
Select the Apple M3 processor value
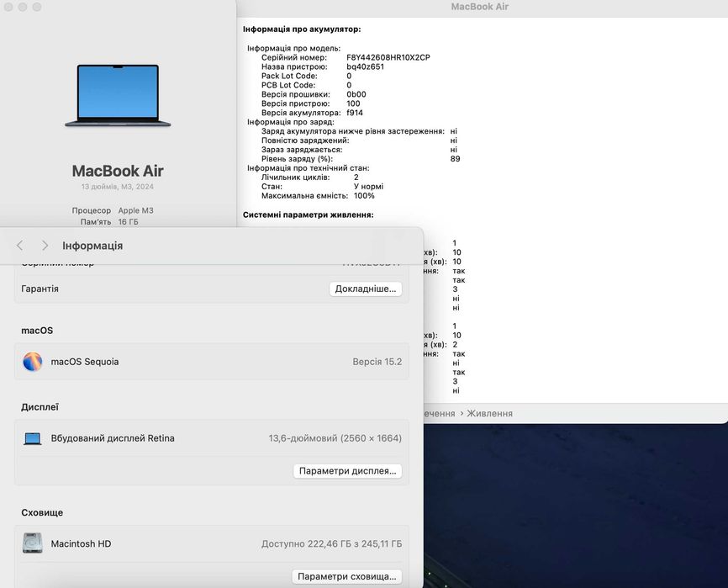coord(135,210)
